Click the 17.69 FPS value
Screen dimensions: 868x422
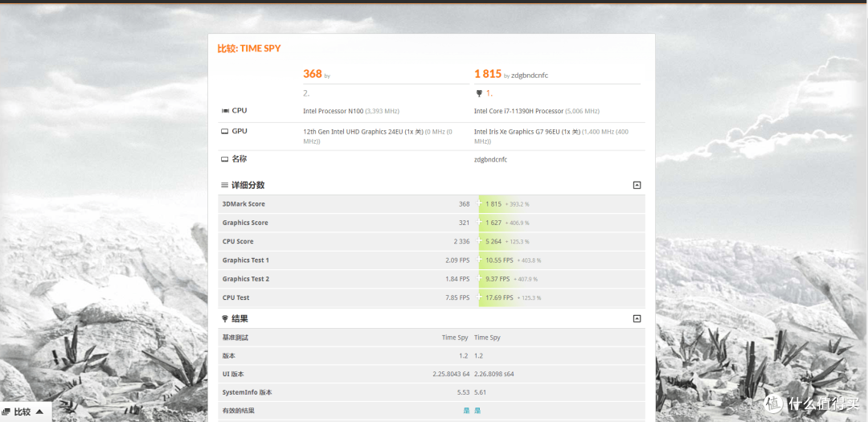499,297
